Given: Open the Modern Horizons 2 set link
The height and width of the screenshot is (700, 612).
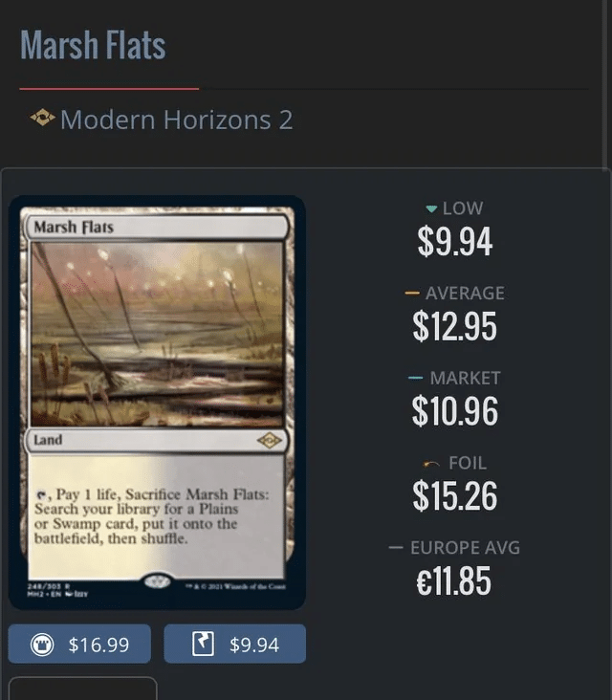Looking at the screenshot, I should (177, 120).
